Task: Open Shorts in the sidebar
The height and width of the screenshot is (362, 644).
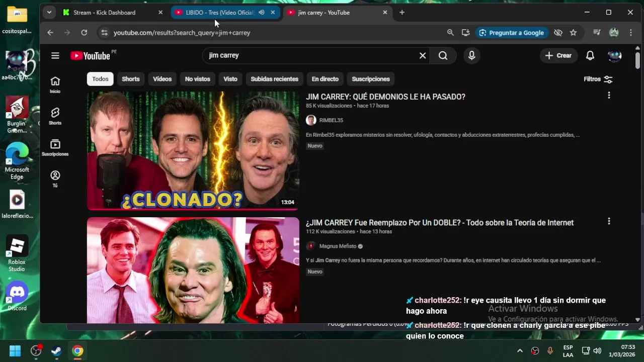Action: [x=55, y=116]
